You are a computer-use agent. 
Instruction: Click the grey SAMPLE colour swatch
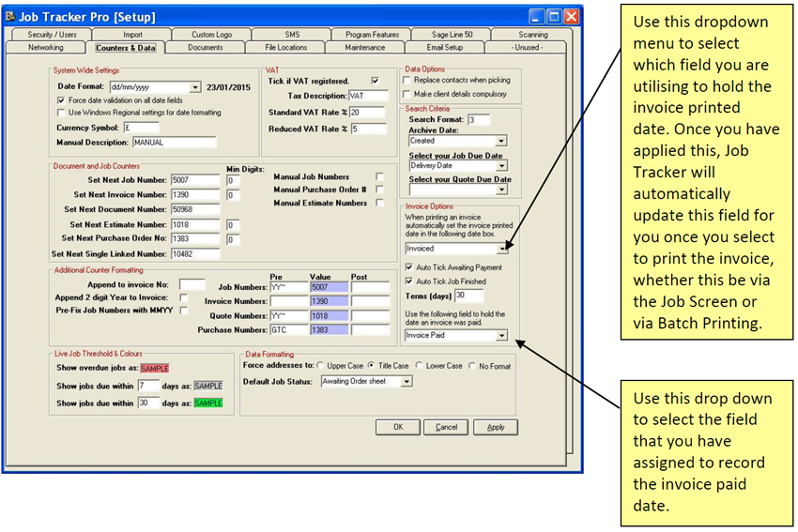coord(208,386)
